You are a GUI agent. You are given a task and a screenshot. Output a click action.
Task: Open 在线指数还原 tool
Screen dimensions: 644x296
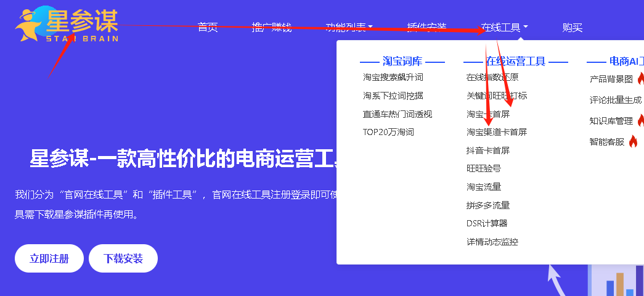[x=492, y=77]
